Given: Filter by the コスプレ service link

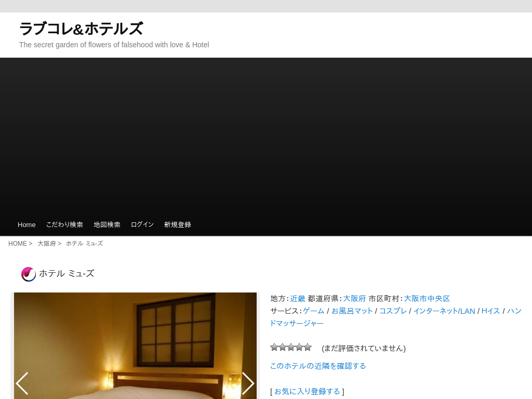Looking at the screenshot, I should tap(393, 311).
